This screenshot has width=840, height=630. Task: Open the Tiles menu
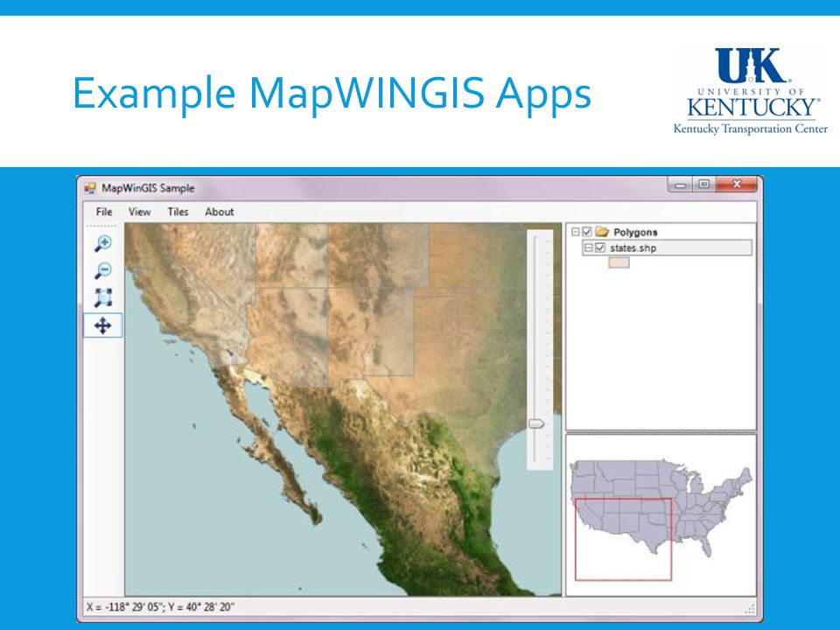tap(178, 212)
